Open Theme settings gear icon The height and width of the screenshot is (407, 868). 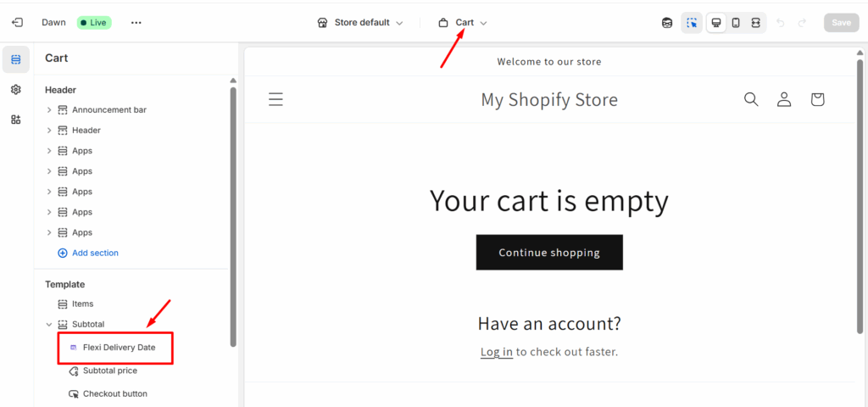[x=16, y=90]
